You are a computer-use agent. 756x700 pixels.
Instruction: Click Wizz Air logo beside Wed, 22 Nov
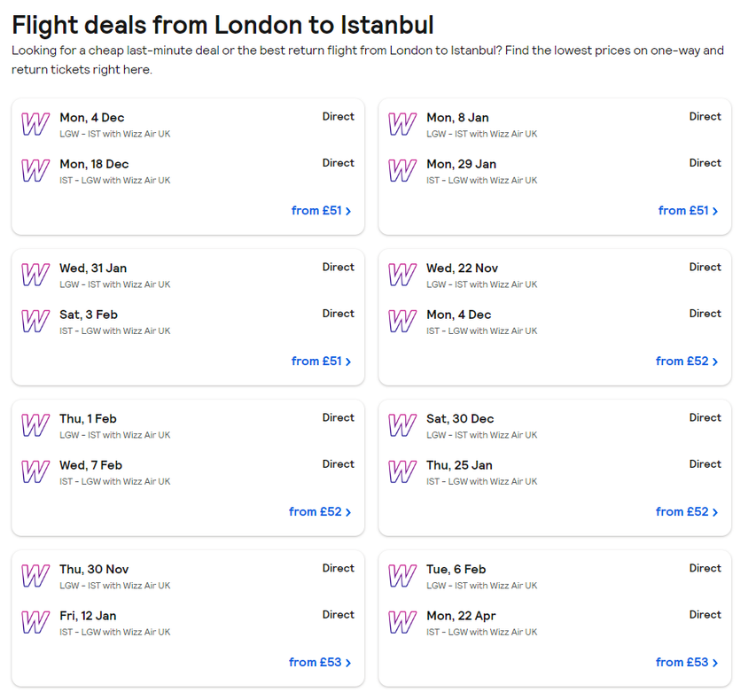pyautogui.click(x=402, y=275)
